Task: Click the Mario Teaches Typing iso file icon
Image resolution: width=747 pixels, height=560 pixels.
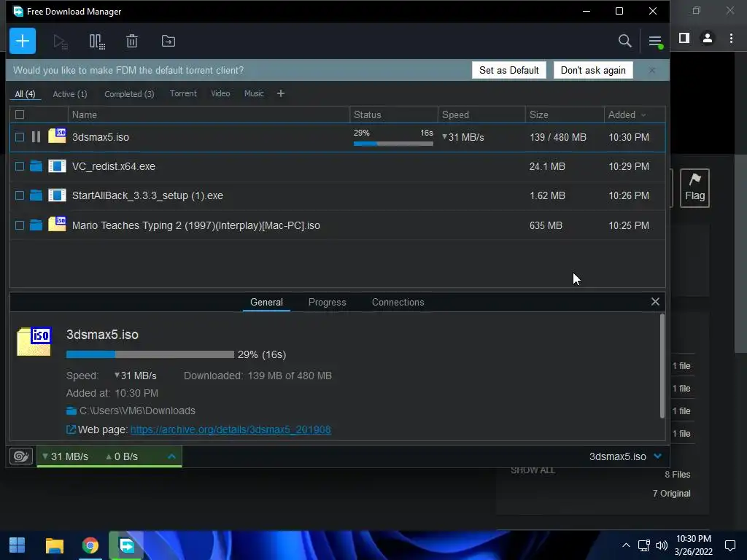Action: [57, 224]
